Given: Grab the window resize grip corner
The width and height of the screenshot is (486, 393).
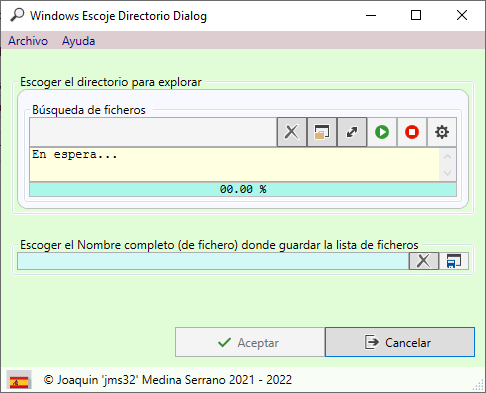Looking at the screenshot, I should click(479, 385).
